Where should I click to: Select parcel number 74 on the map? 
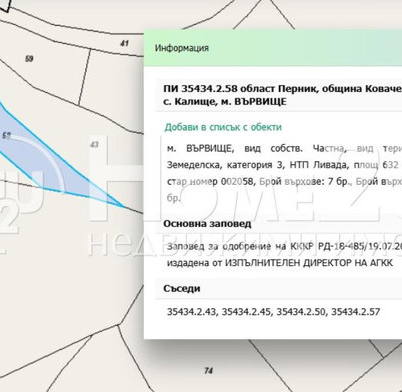pyautogui.click(x=208, y=370)
